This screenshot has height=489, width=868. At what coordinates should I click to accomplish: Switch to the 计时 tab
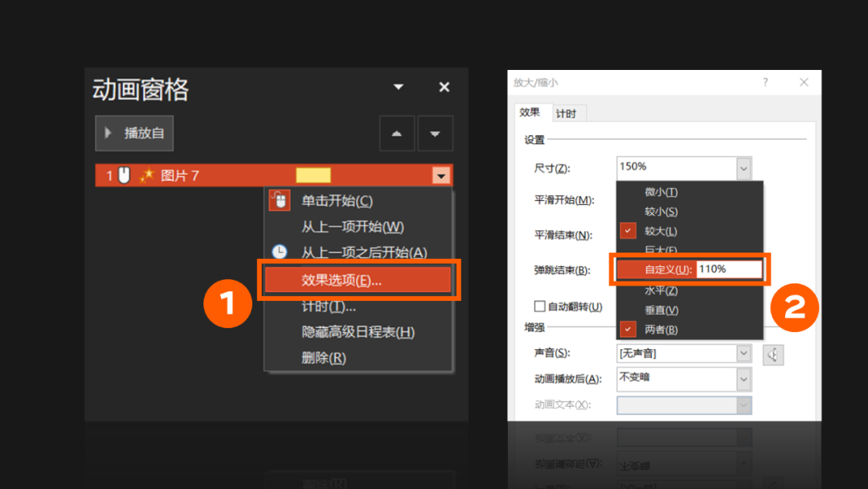coord(567,113)
